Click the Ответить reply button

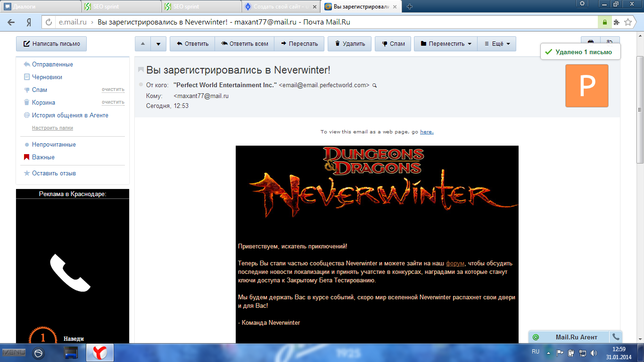click(192, 44)
